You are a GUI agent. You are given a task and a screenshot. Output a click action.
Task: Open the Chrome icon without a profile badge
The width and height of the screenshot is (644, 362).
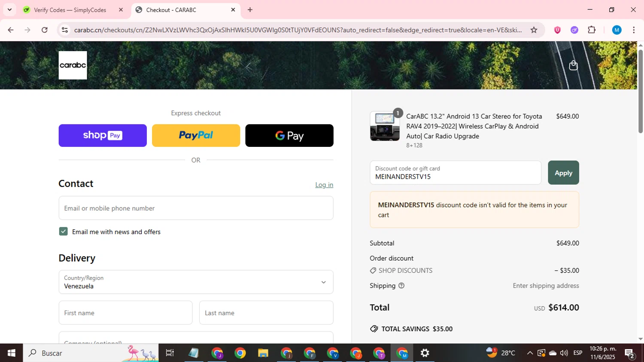240,353
